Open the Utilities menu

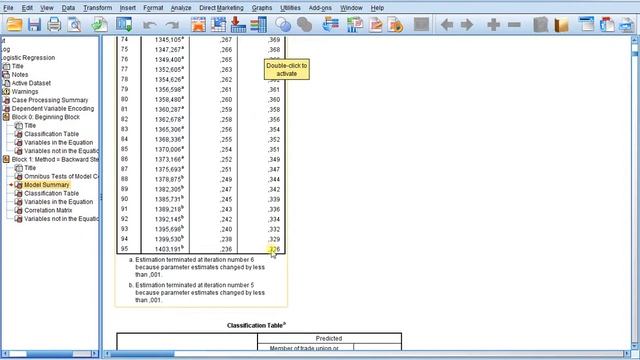[x=290, y=8]
